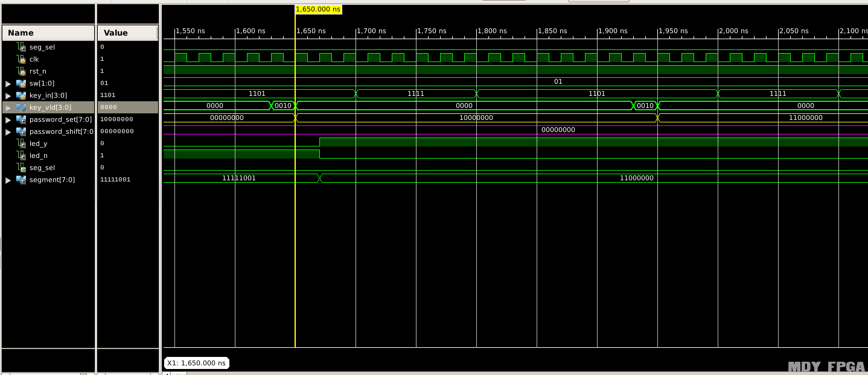This screenshot has width=868, height=375.
Task: Click the led_y signal icon
Action: 21,143
